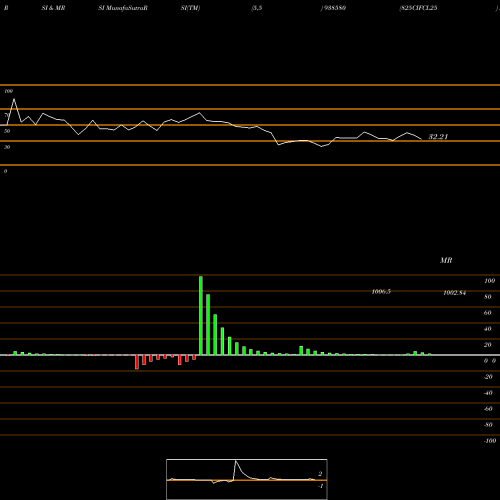Viewport: 500px width, 500px height.
Task: Click the 40 label on MR axis
Action: [488, 329]
